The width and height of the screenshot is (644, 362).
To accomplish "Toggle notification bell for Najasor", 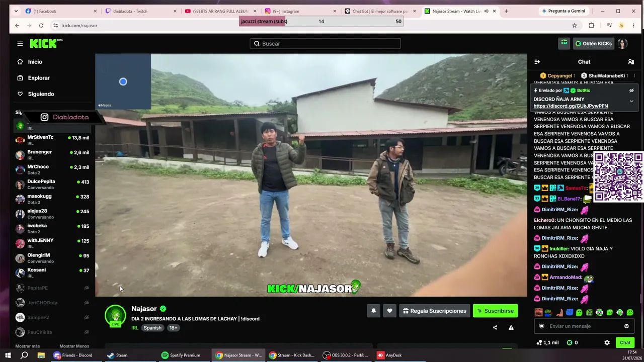I will coord(373,311).
